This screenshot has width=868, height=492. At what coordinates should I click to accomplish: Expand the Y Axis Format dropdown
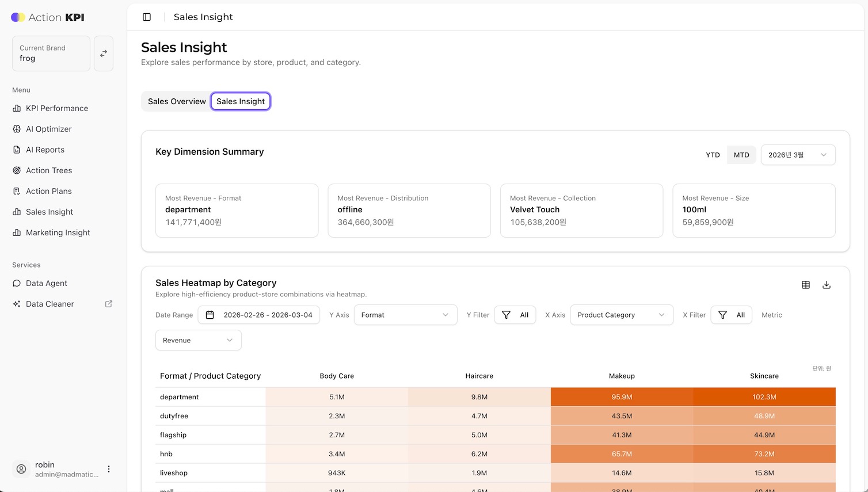(405, 315)
